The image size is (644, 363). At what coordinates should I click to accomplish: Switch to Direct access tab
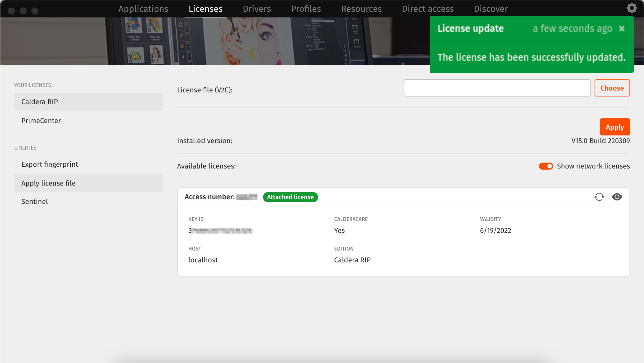click(x=428, y=9)
